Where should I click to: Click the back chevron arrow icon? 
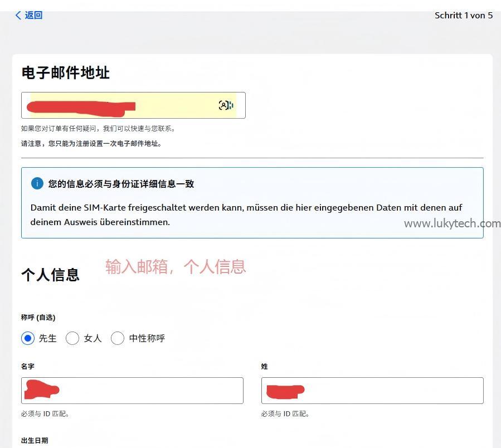click(x=18, y=15)
